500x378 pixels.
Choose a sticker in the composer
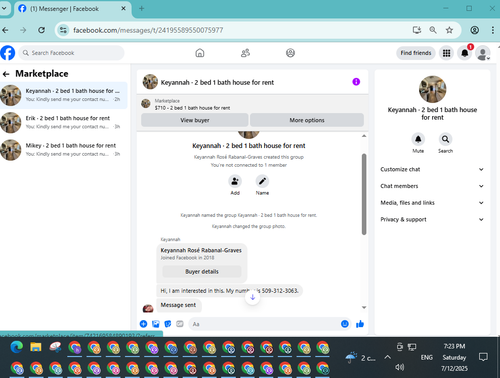click(168, 324)
